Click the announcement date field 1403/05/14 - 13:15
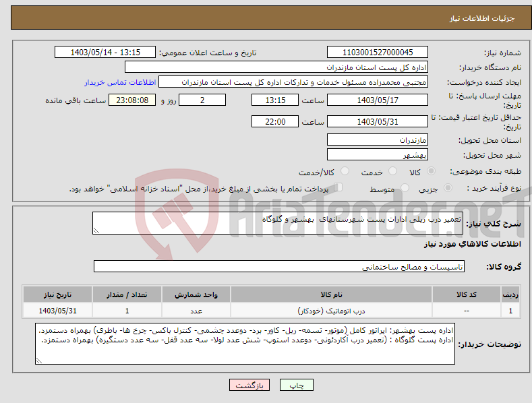Screen dimensions: 532x403 105,53
